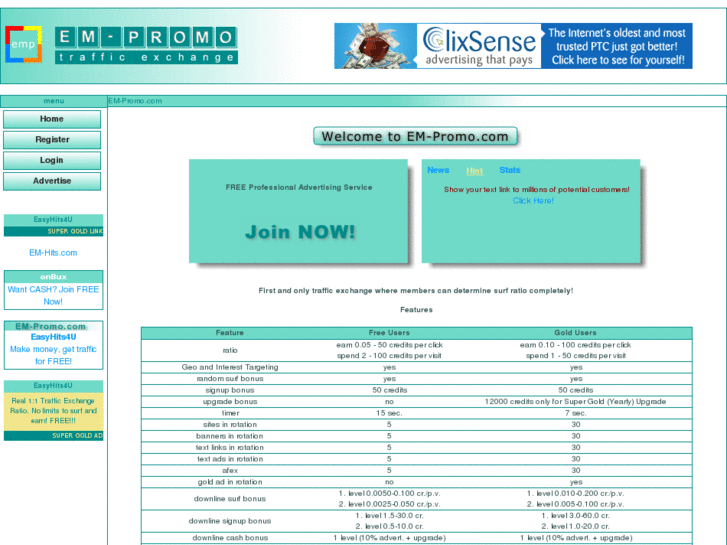Image resolution: width=727 pixels, height=545 pixels.
Task: Open the EM-Hits.com sidebar link
Action: (x=53, y=253)
